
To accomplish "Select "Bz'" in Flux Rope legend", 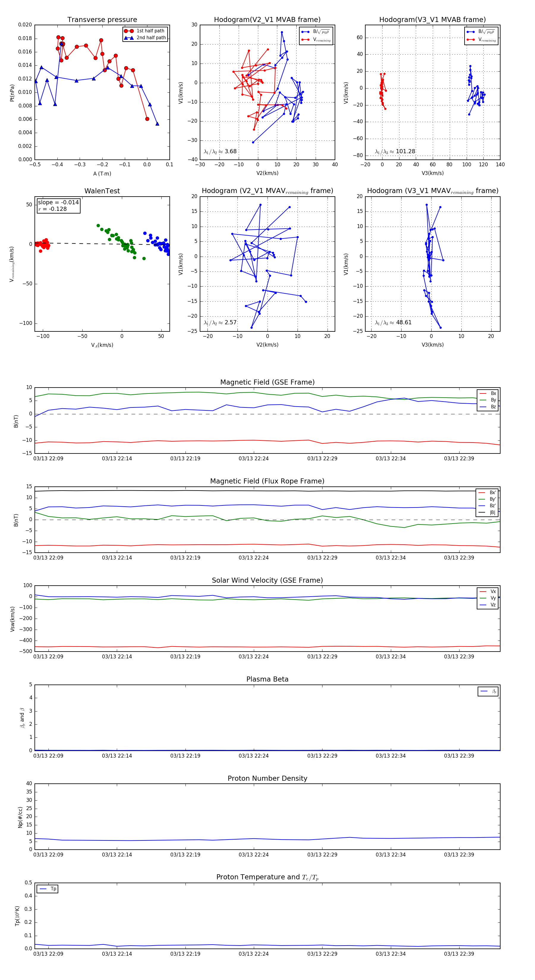I will pos(487,506).
